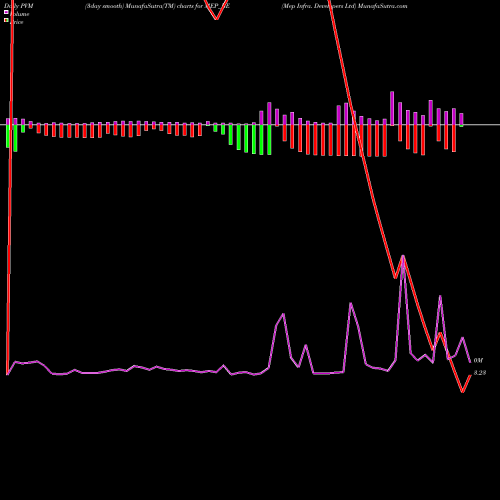Click the 'Mep Infra. Developers Ltd' company label
Viewport: 500px width, 500px height.
tap(319, 6)
